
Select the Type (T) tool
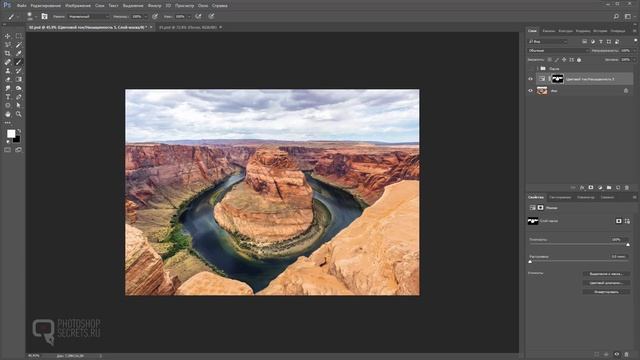pos(8,97)
